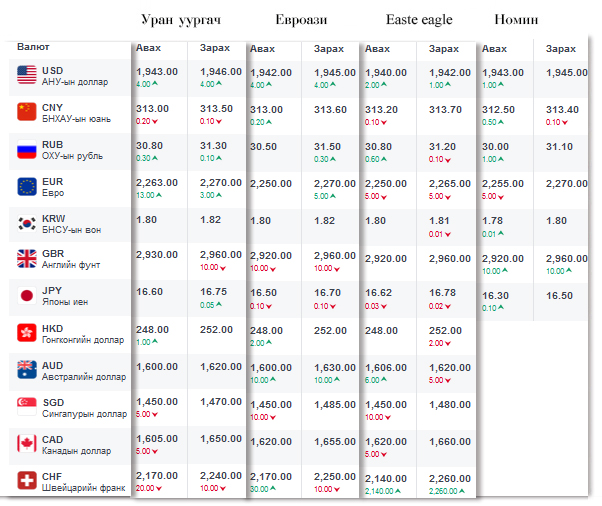Select the Номин bank heading
The height and width of the screenshot is (506, 602).
click(517, 19)
